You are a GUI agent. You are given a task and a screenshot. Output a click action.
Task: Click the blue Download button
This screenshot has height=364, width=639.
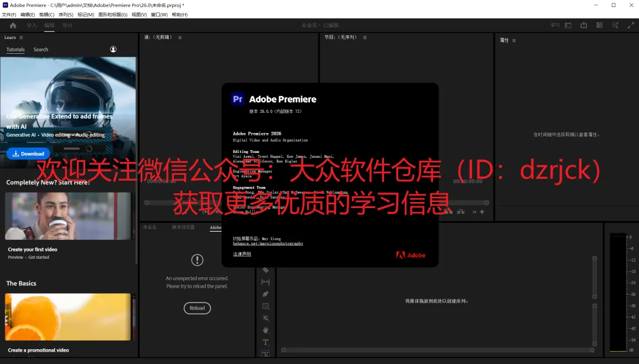pos(28,154)
